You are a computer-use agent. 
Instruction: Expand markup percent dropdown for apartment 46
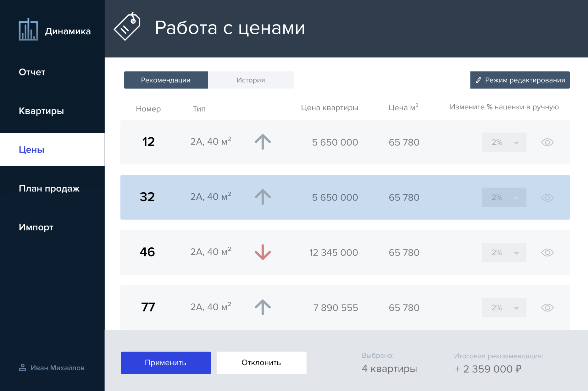tap(504, 253)
